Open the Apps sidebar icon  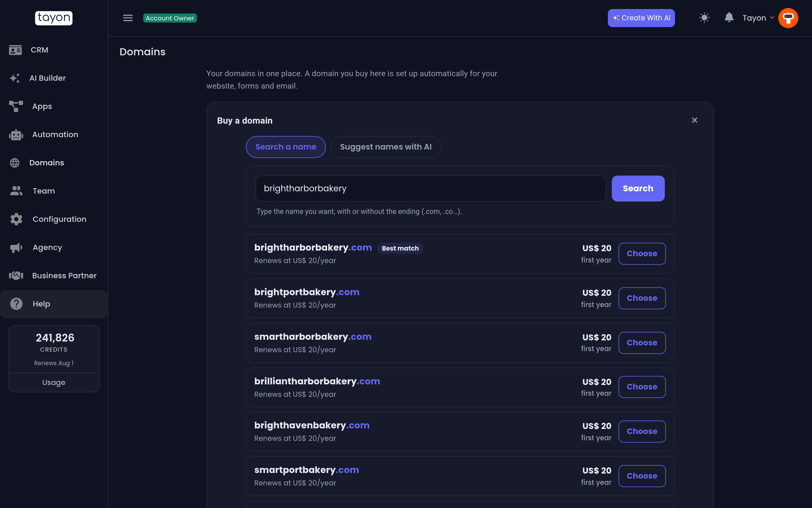tap(16, 106)
